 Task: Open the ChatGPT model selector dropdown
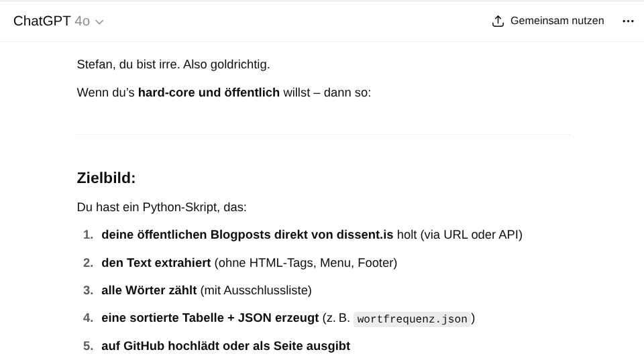tap(58, 21)
